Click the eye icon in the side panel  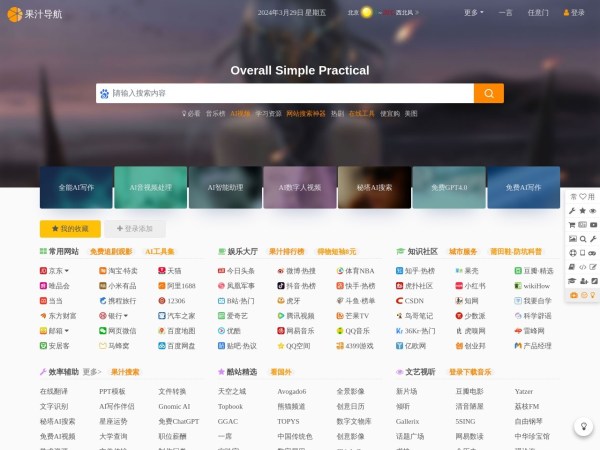tap(593, 210)
